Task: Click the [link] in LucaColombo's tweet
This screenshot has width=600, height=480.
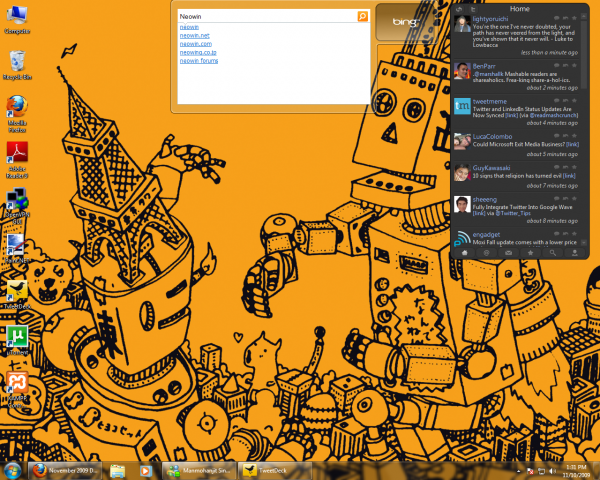Action: (572, 144)
